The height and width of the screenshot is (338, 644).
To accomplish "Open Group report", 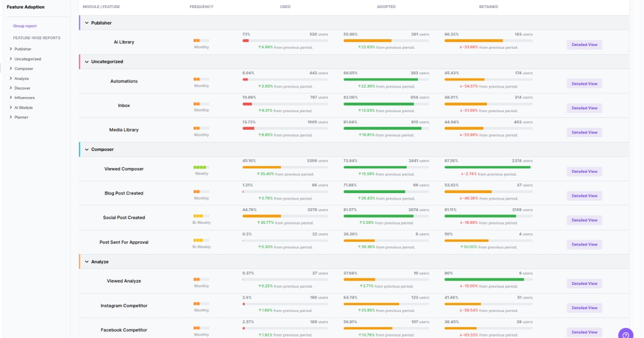I will pos(25,26).
